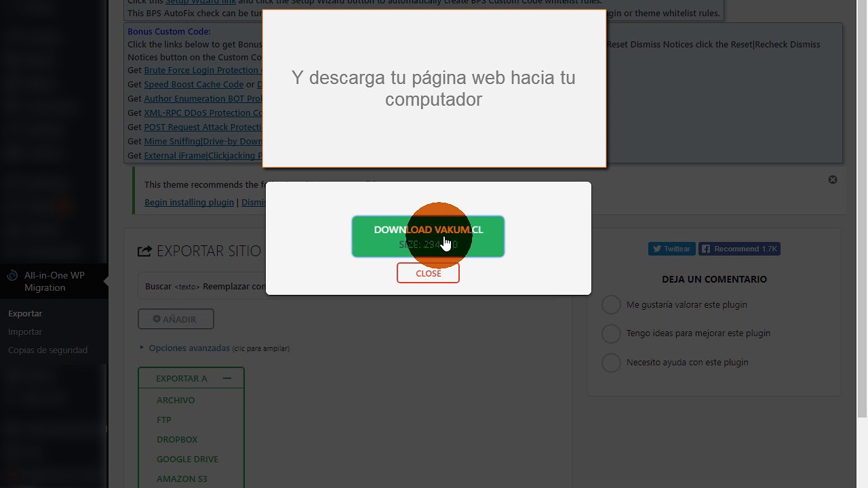
Task: Click the Exportar Sitio share icon
Action: (x=144, y=251)
